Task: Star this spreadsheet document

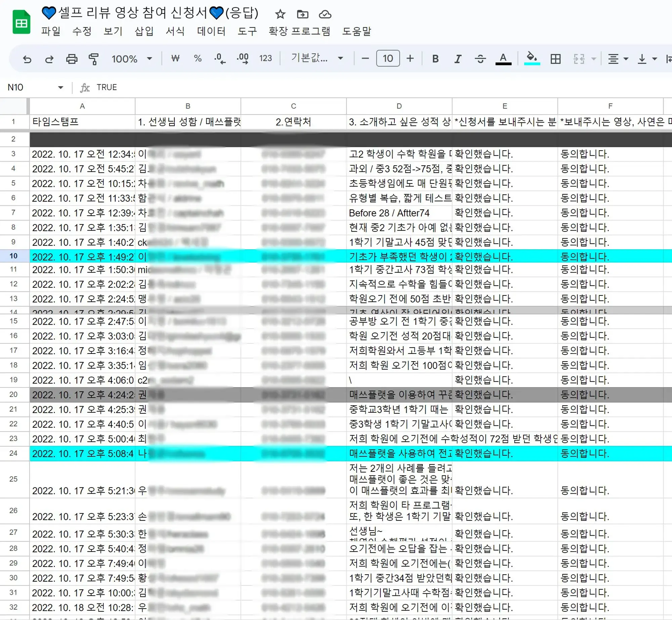Action: [x=280, y=14]
